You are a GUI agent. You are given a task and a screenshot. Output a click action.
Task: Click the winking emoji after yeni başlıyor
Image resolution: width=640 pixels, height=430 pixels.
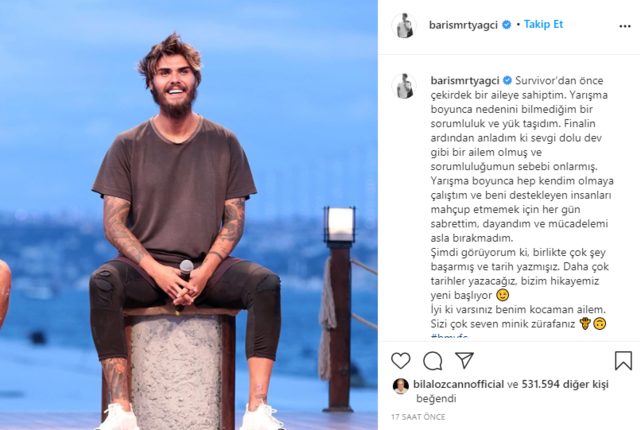[x=502, y=295]
